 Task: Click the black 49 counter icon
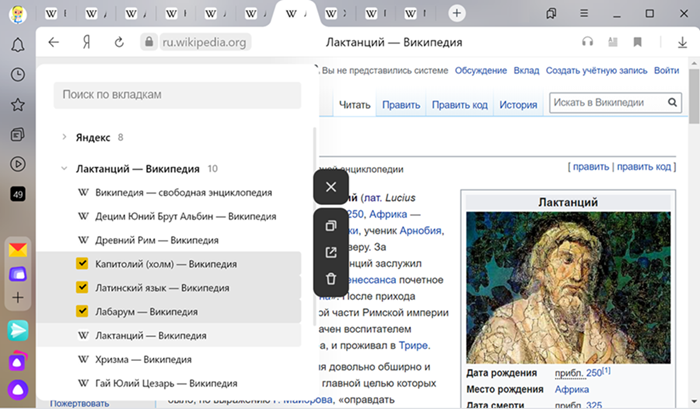click(18, 194)
